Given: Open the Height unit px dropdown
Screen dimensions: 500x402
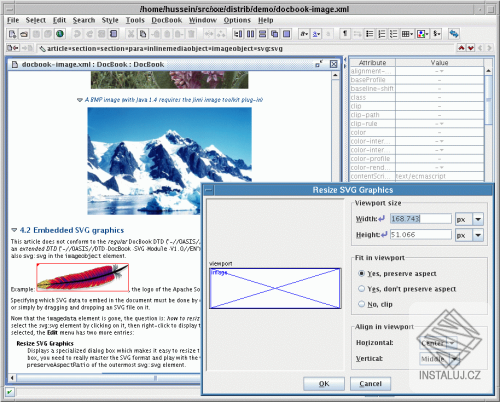Looking at the screenshot, I should [x=478, y=235].
